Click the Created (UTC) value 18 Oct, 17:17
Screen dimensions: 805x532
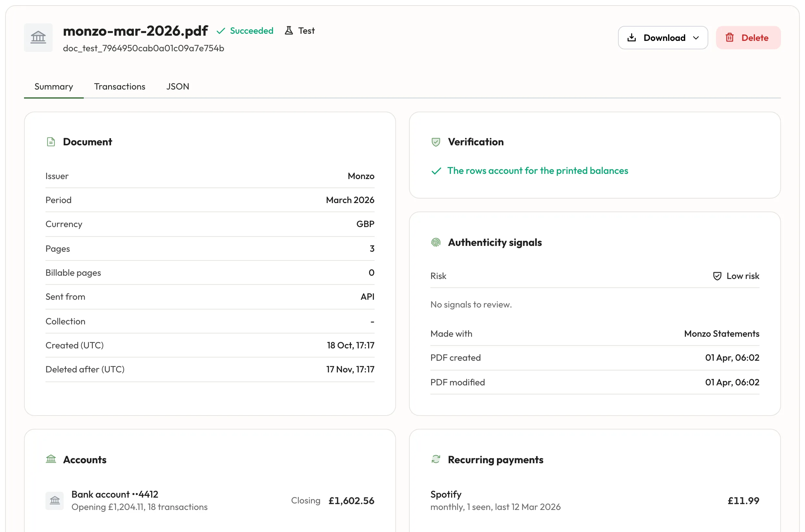point(350,345)
